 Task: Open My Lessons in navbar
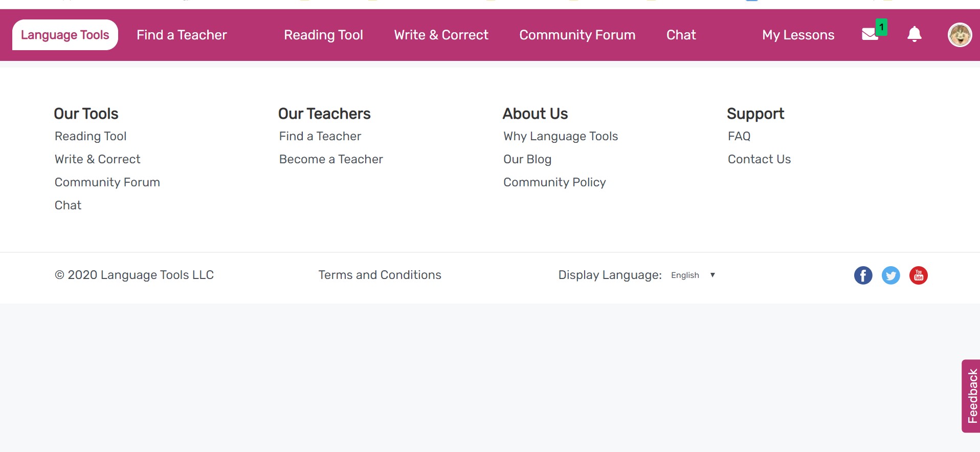click(x=798, y=35)
